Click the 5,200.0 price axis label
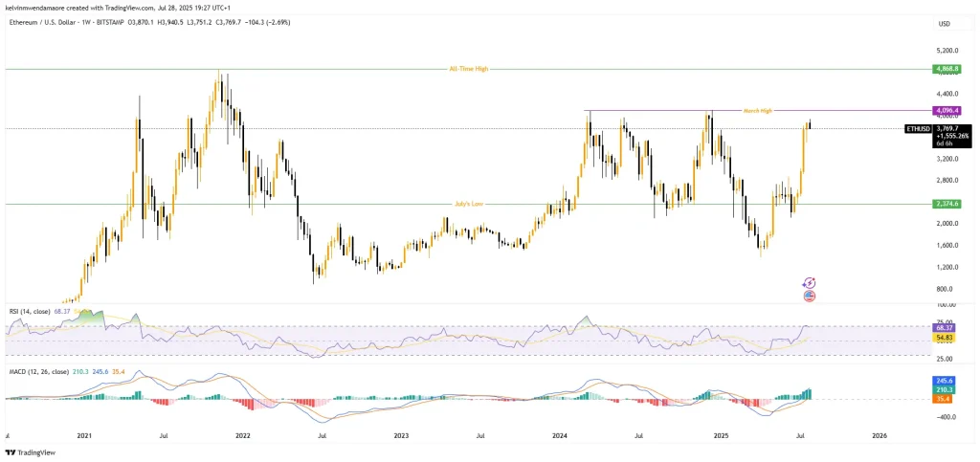Image resolution: width=980 pixels, height=462 pixels. [948, 50]
